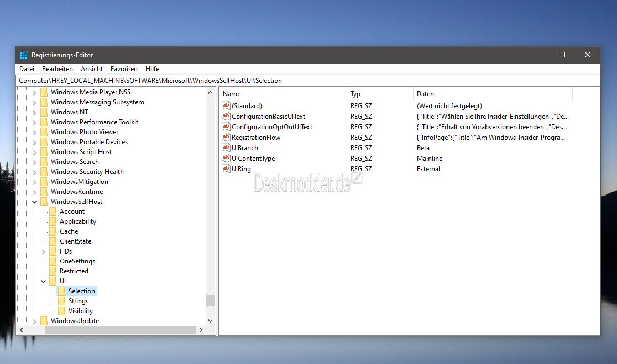Click the folder icon of Visibility key

(x=62, y=311)
